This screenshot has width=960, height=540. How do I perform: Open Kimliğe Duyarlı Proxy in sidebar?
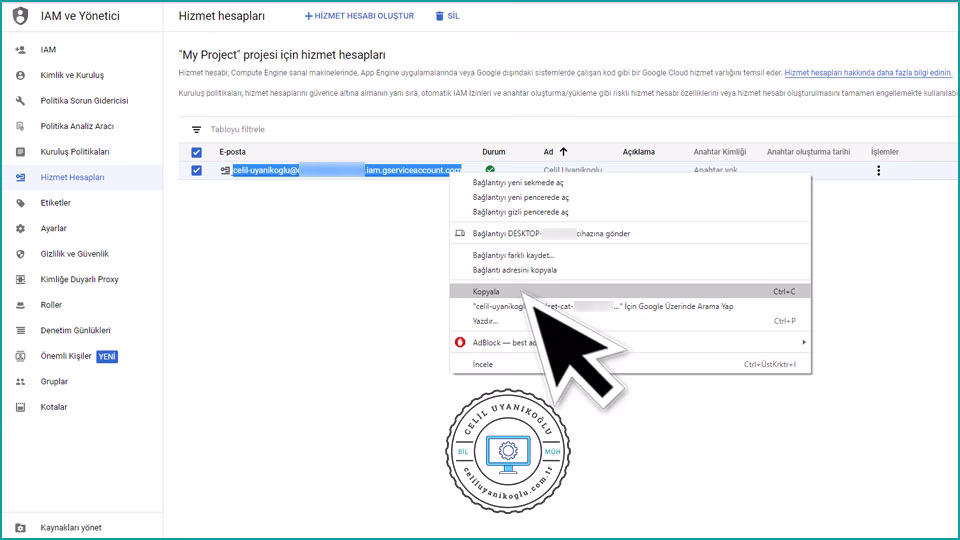tap(82, 279)
